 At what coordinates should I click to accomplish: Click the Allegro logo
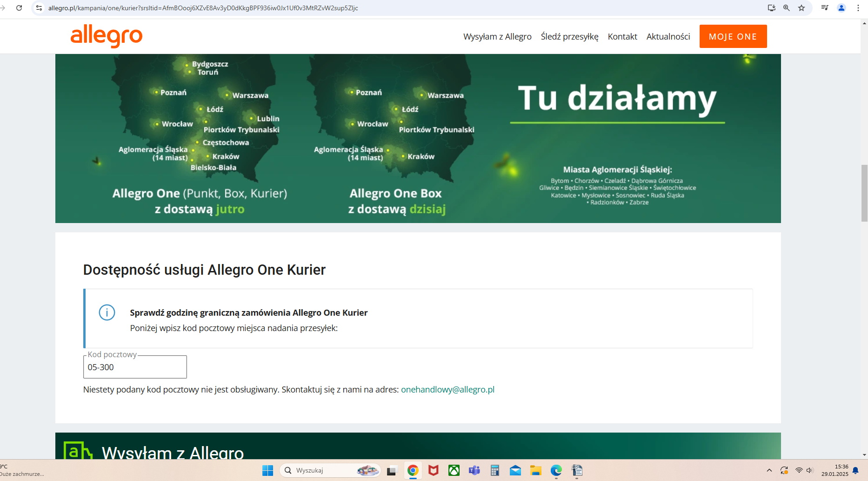tap(107, 36)
